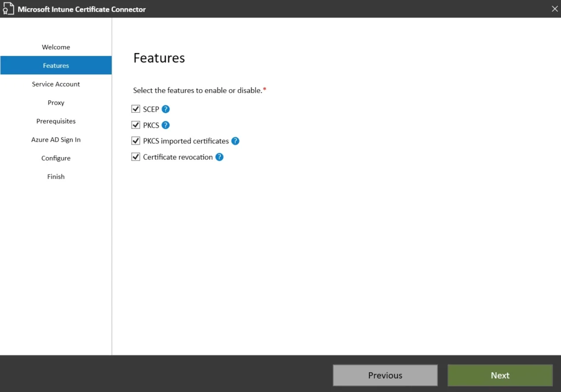
Task: Select the Features step in sidebar
Action: [x=56, y=66]
